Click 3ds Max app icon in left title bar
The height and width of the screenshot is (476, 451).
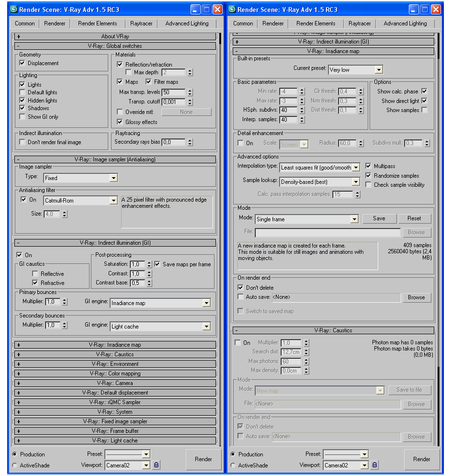point(14,10)
